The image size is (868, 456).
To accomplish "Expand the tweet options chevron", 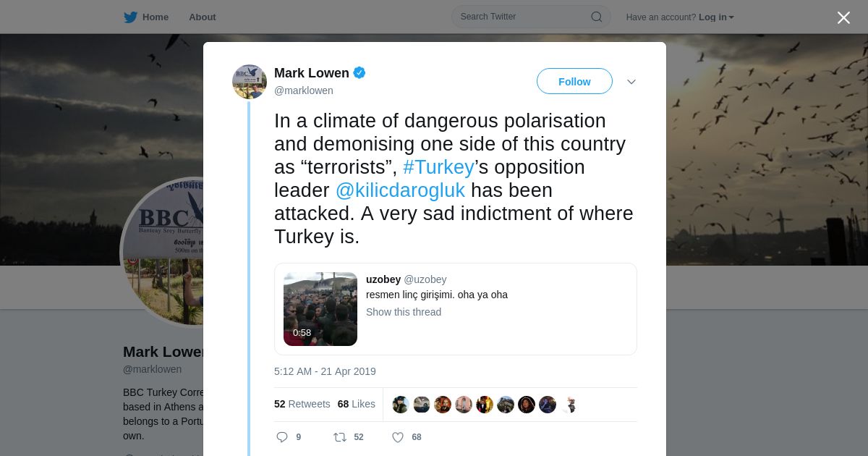I will coord(631,82).
